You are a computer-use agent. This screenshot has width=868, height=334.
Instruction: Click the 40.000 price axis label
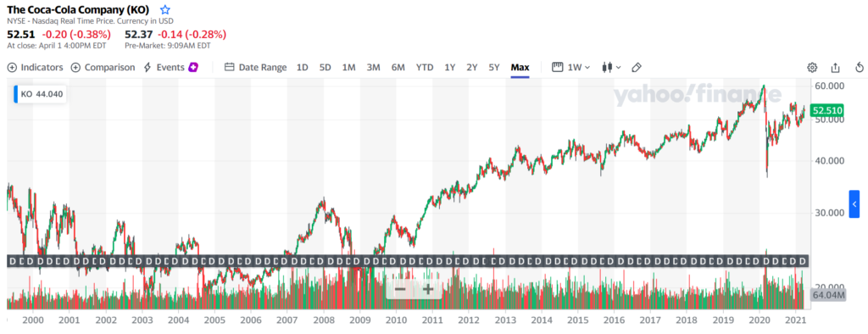tap(829, 160)
